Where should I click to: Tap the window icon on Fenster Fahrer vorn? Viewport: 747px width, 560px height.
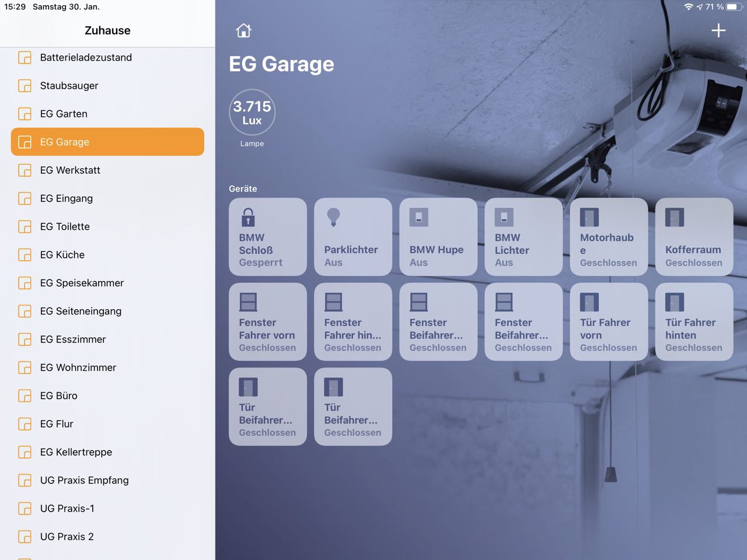tap(248, 302)
